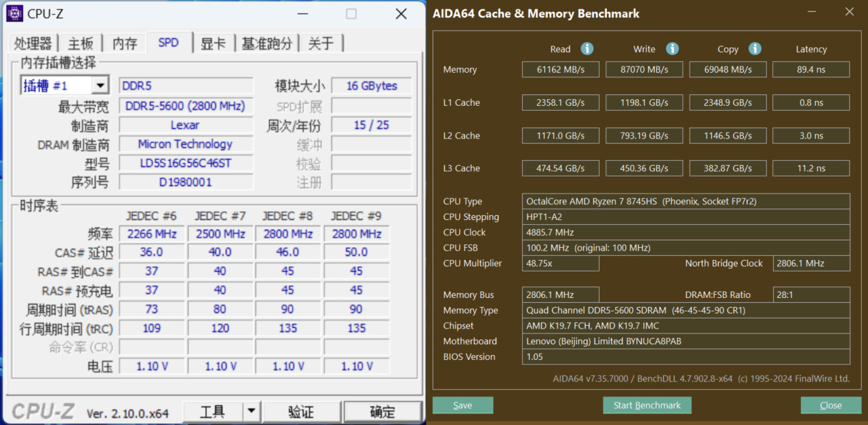This screenshot has width=868, height=425.
Task: Open the 基准跑分 tab
Action: 267,43
